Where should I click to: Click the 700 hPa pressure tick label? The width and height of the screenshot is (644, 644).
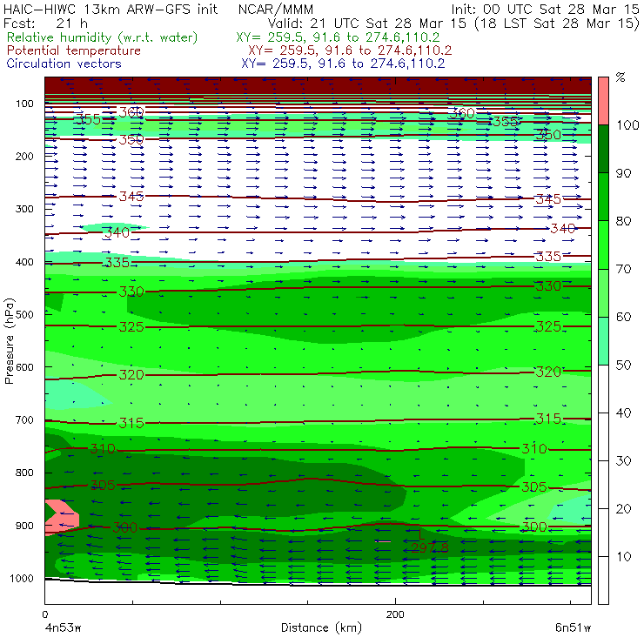pos(24,420)
